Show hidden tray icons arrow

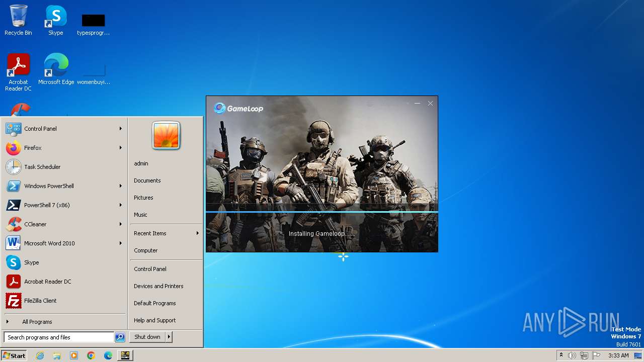pos(561,355)
